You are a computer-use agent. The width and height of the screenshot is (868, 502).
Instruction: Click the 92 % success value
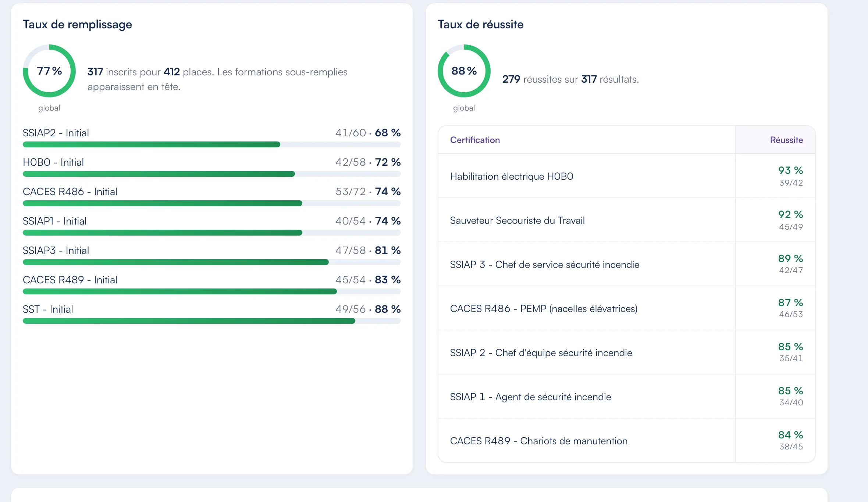(x=790, y=214)
